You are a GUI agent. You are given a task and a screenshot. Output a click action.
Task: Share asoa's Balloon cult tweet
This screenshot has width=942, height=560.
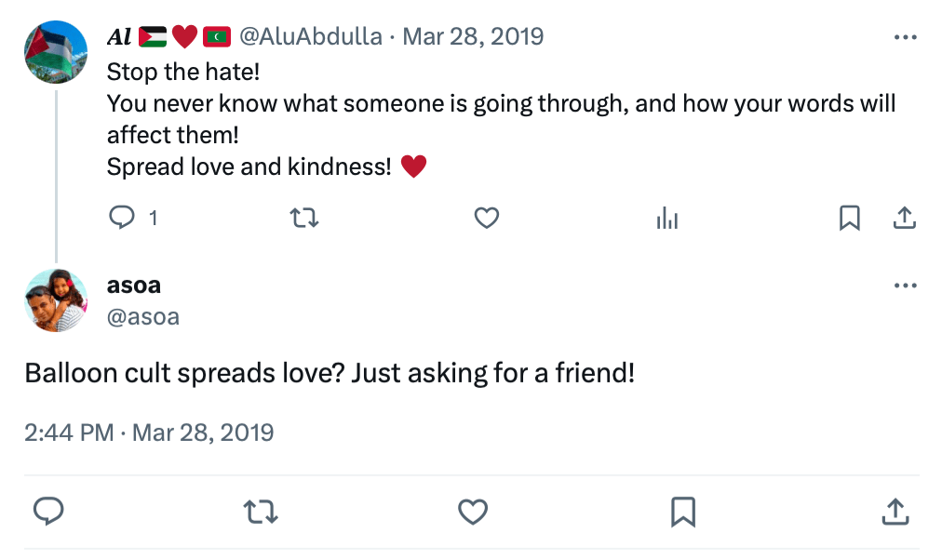pyautogui.click(x=895, y=511)
